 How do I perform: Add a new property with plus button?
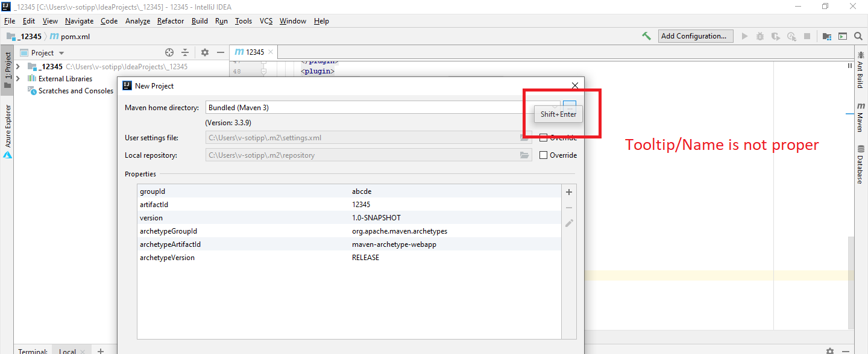[x=568, y=191]
